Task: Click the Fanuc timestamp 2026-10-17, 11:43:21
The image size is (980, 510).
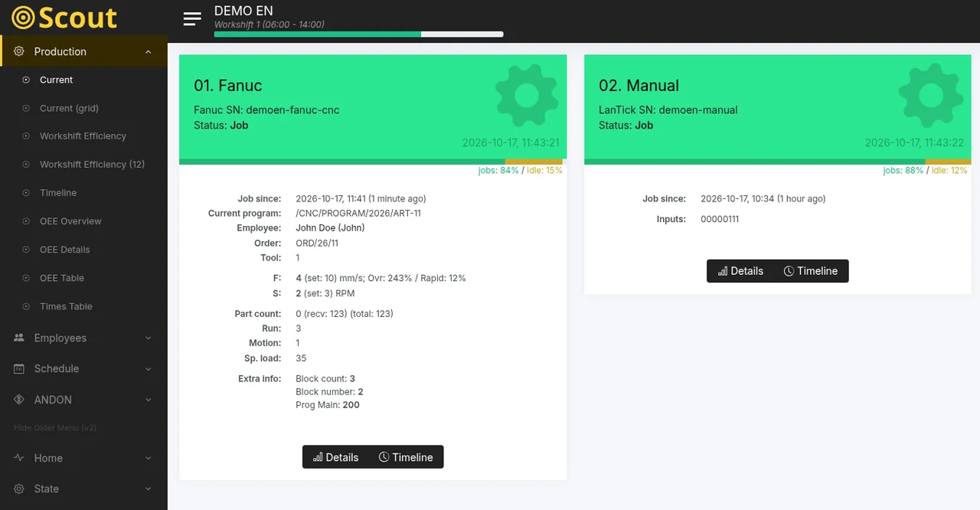Action: click(x=511, y=143)
